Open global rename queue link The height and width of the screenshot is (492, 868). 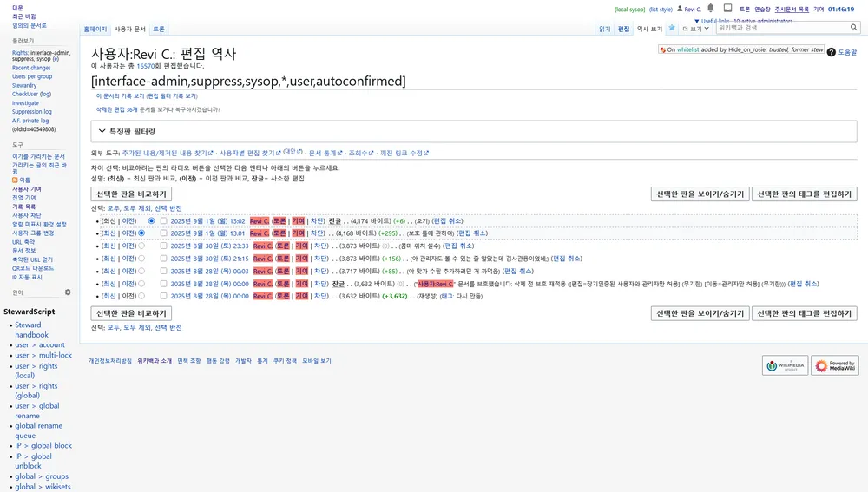(39, 430)
